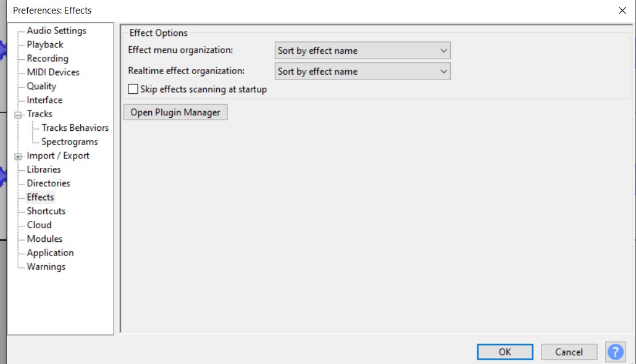Collapse the Tracks tree node

click(x=18, y=114)
